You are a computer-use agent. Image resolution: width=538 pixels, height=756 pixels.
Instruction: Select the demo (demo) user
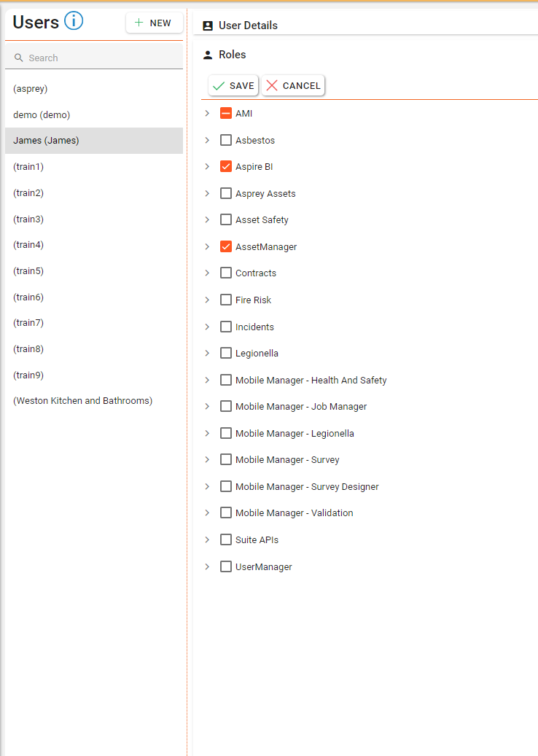[42, 115]
